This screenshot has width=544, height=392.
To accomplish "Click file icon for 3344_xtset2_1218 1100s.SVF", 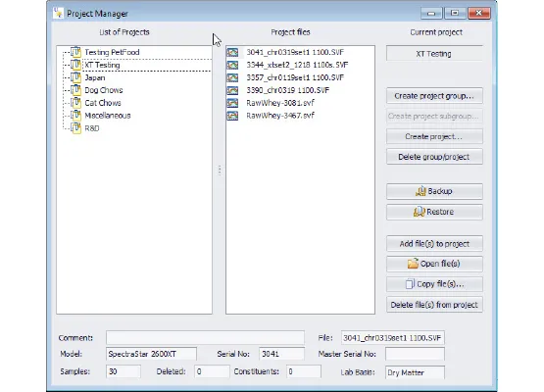I will pos(232,65).
